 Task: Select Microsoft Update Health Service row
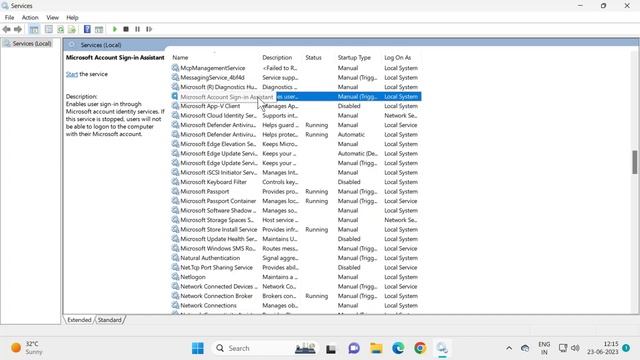coord(296,239)
